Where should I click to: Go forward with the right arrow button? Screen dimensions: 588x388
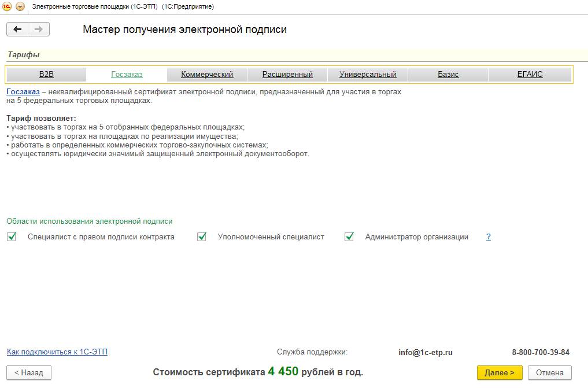(39, 29)
